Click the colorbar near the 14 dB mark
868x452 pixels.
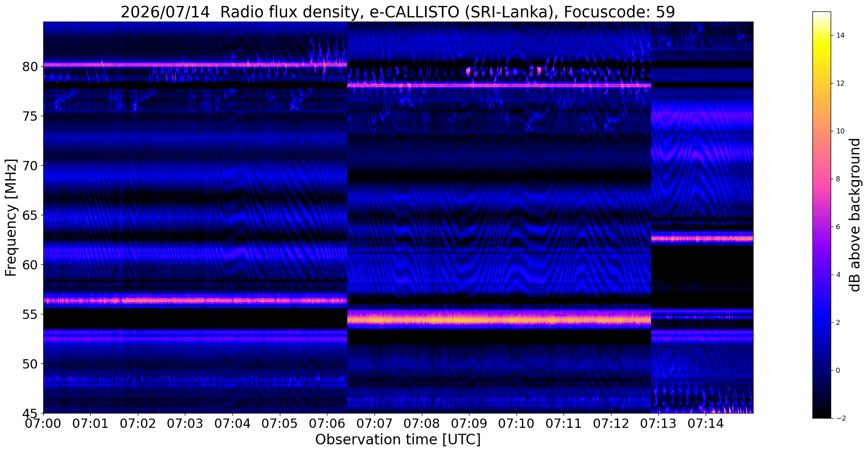[x=821, y=36]
